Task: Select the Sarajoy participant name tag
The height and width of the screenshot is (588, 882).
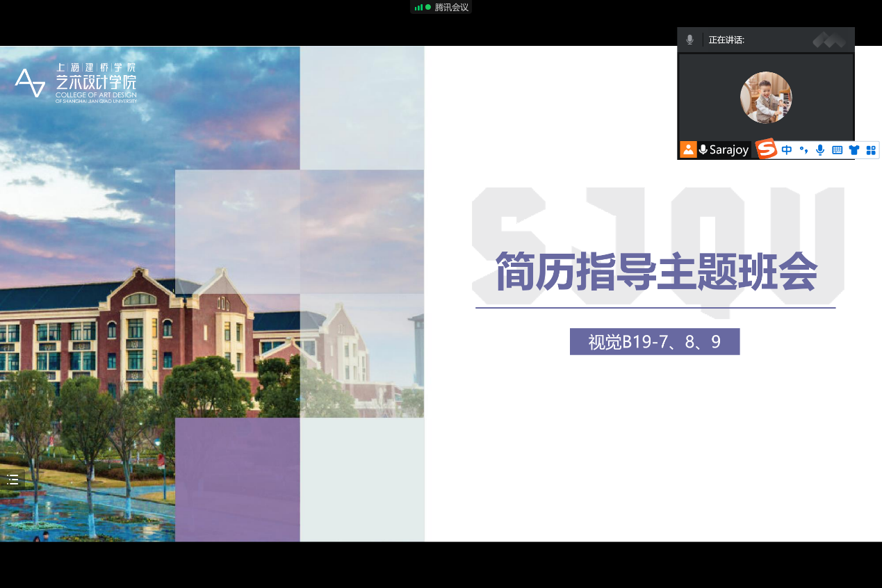Action: pyautogui.click(x=728, y=149)
